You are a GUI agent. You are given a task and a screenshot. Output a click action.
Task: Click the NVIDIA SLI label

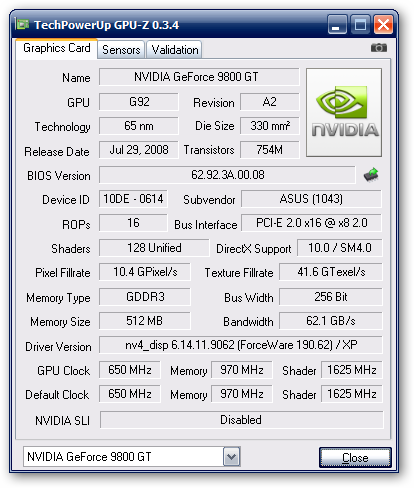point(63,421)
